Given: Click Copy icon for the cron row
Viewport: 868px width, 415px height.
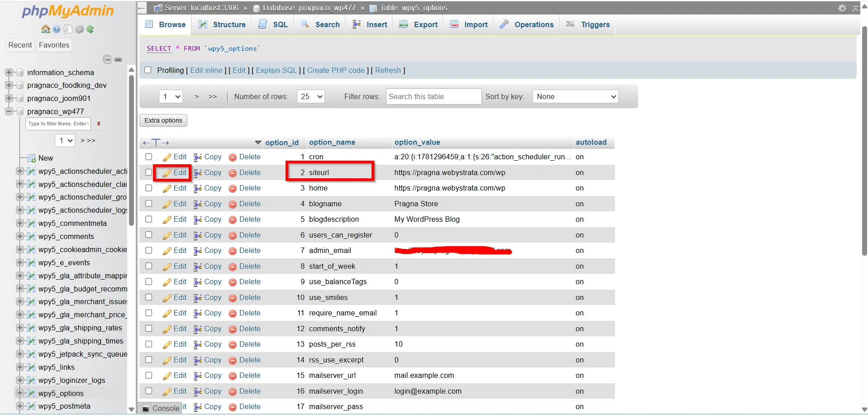Looking at the screenshot, I should tap(198, 157).
